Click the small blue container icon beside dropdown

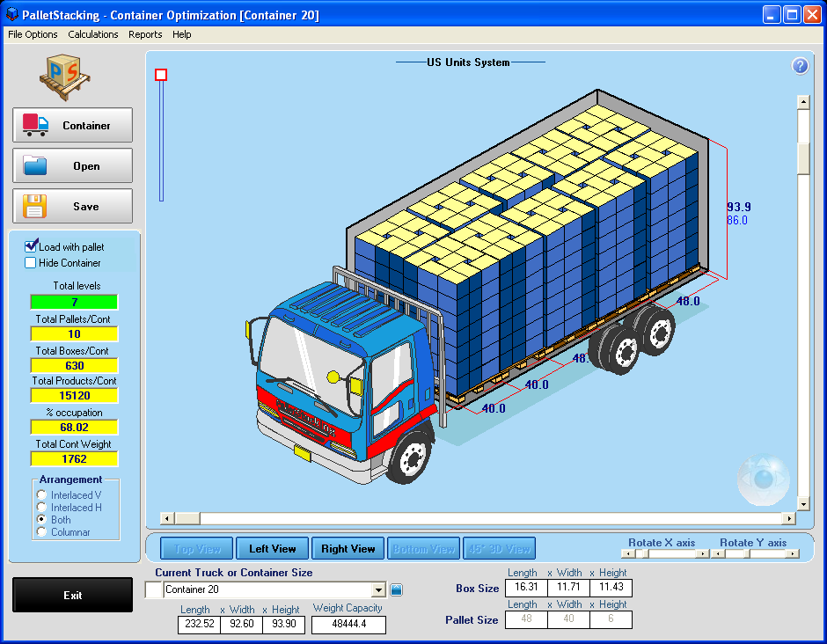point(396,589)
